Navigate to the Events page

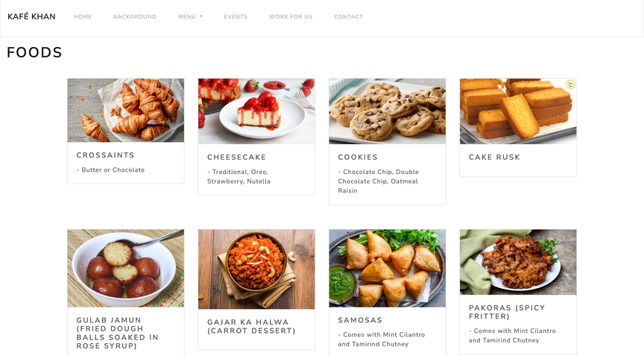[236, 17]
